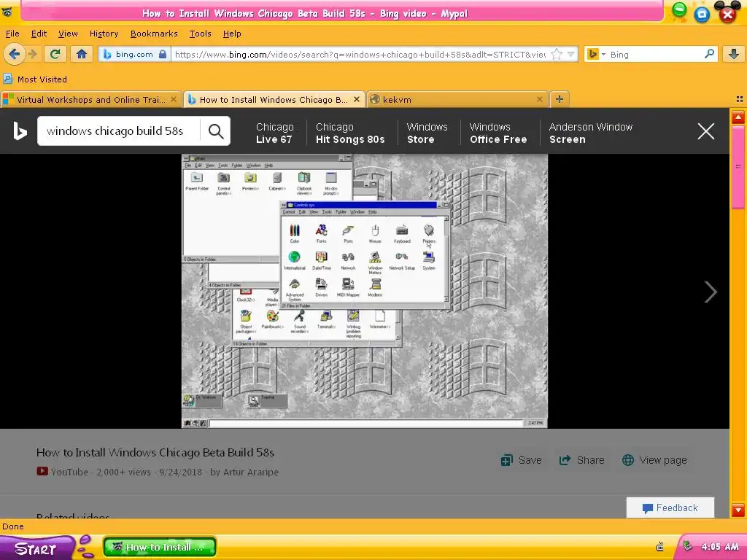This screenshot has height=560, width=747.
Task: Open a new tab with plus button
Action: pyautogui.click(x=560, y=99)
